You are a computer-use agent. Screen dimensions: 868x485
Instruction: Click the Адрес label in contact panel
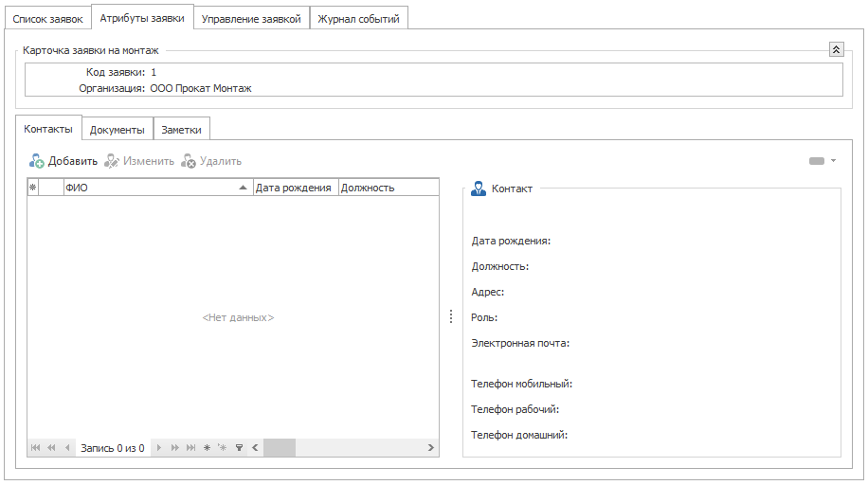pos(488,292)
